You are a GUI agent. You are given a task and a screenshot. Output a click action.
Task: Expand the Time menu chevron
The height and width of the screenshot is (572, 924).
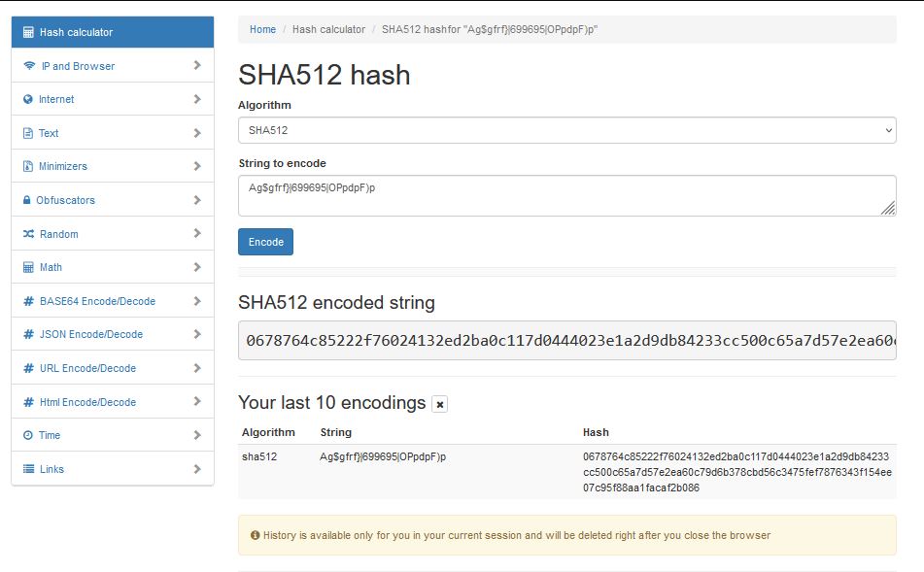[x=197, y=435]
